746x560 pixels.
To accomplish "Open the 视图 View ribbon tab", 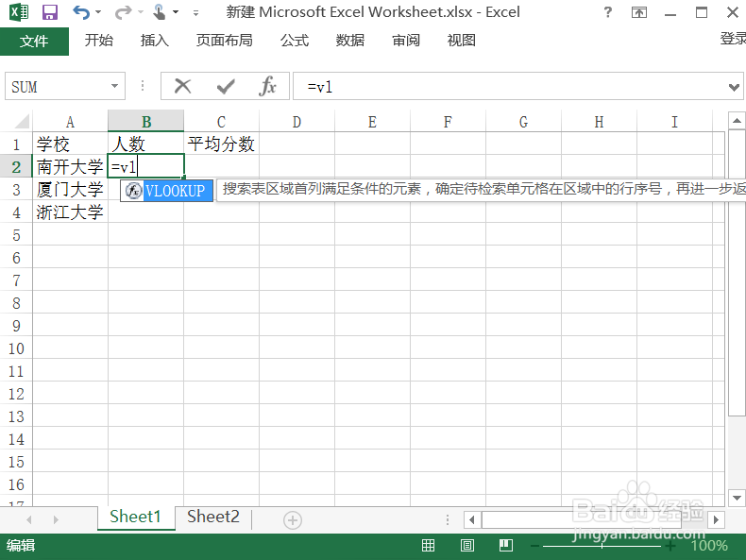I will (462, 41).
